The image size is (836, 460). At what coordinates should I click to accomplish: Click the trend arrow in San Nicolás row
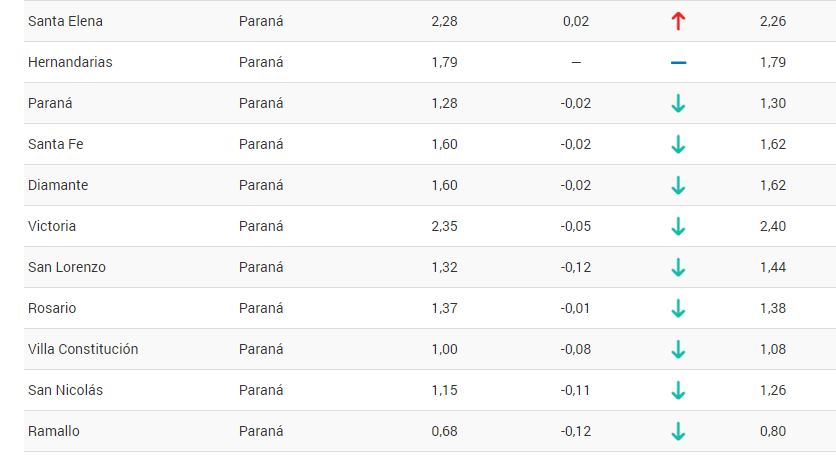(x=678, y=391)
